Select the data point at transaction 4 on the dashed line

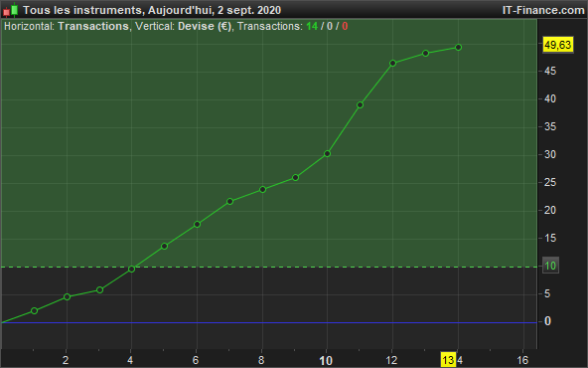[132, 269]
